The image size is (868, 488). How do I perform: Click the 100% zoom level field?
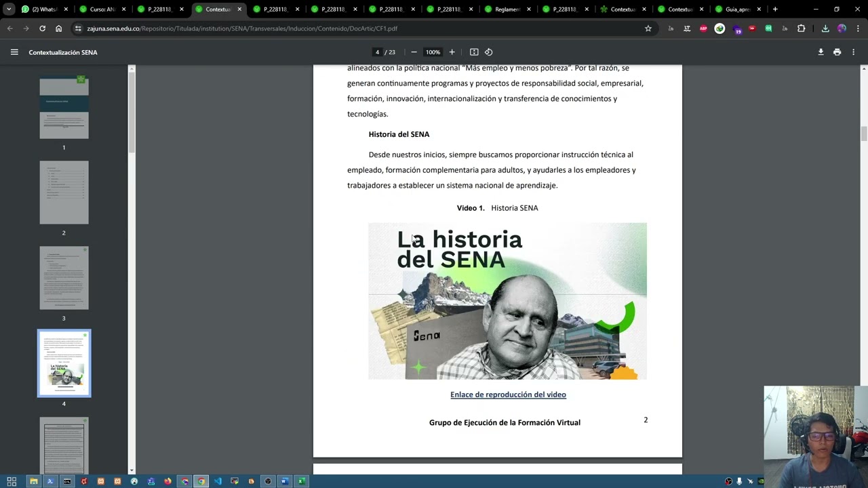pyautogui.click(x=433, y=52)
